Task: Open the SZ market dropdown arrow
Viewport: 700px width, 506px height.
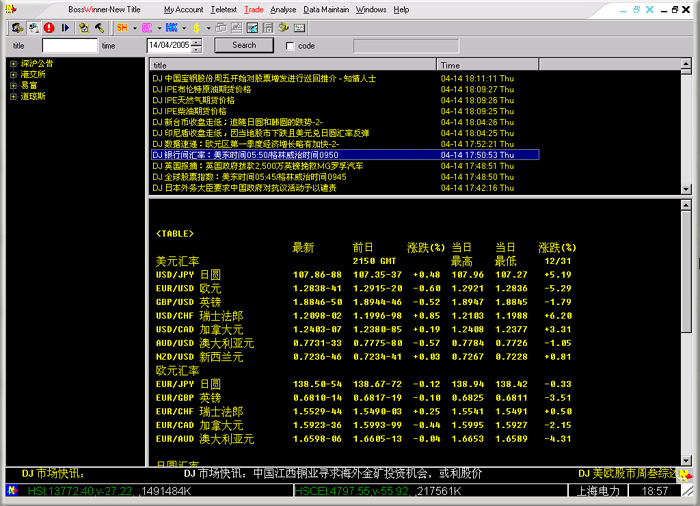Action: click(159, 28)
